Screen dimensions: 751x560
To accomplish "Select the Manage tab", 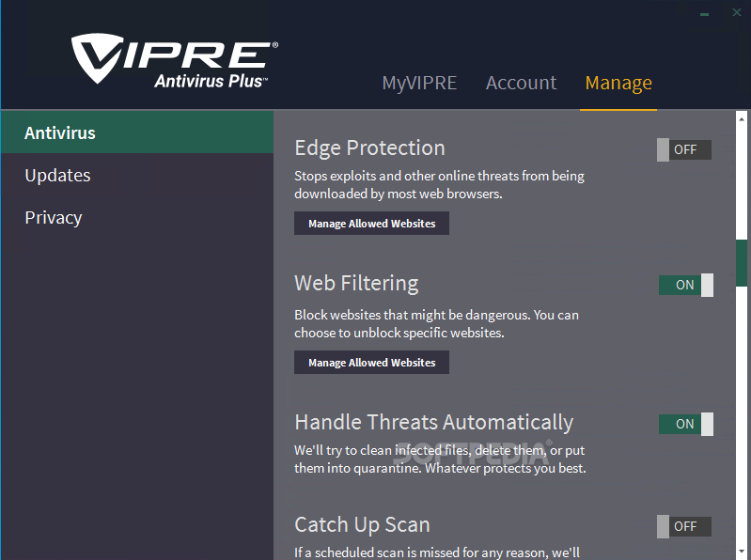I will pyautogui.click(x=618, y=83).
